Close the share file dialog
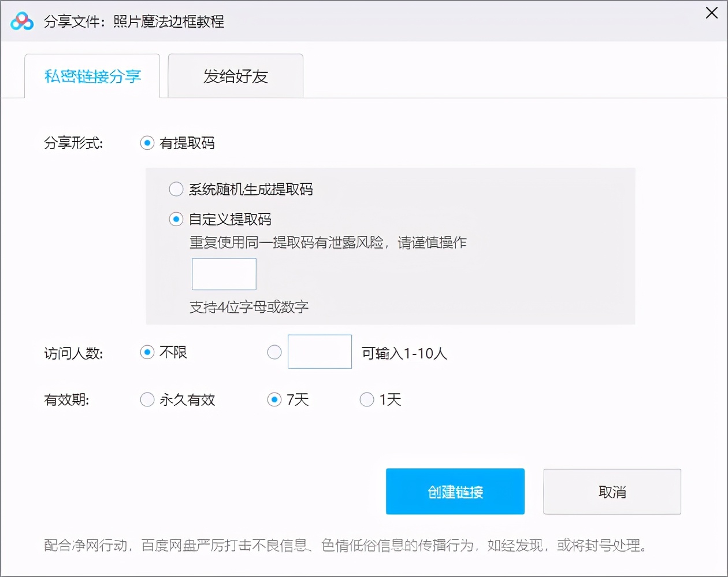The height and width of the screenshot is (577, 728). tap(711, 13)
